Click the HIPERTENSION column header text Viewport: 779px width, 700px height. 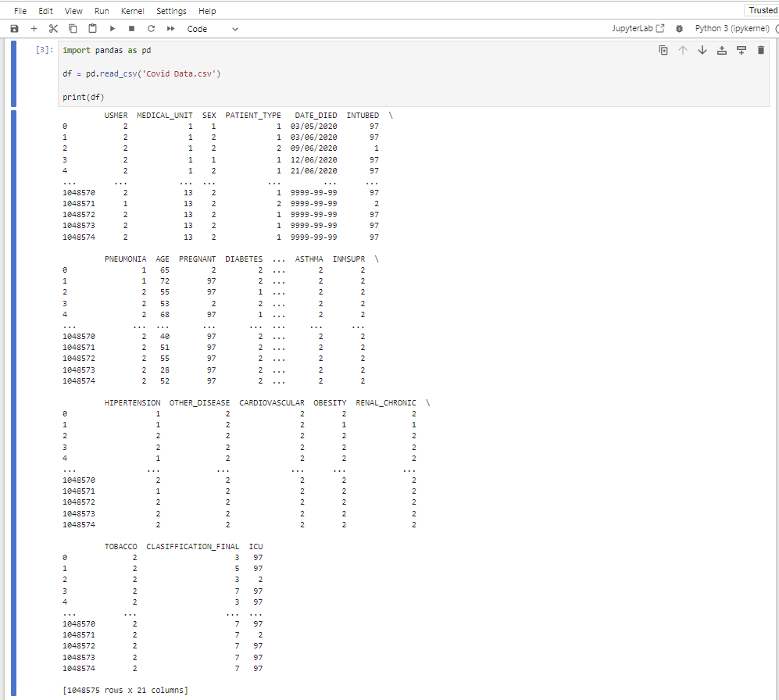pos(132,403)
